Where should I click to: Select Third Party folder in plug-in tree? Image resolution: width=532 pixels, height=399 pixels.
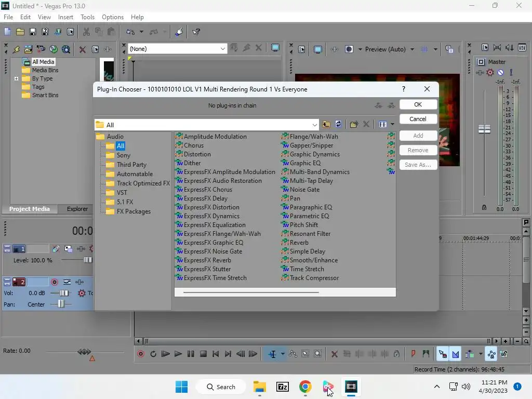[x=131, y=165]
